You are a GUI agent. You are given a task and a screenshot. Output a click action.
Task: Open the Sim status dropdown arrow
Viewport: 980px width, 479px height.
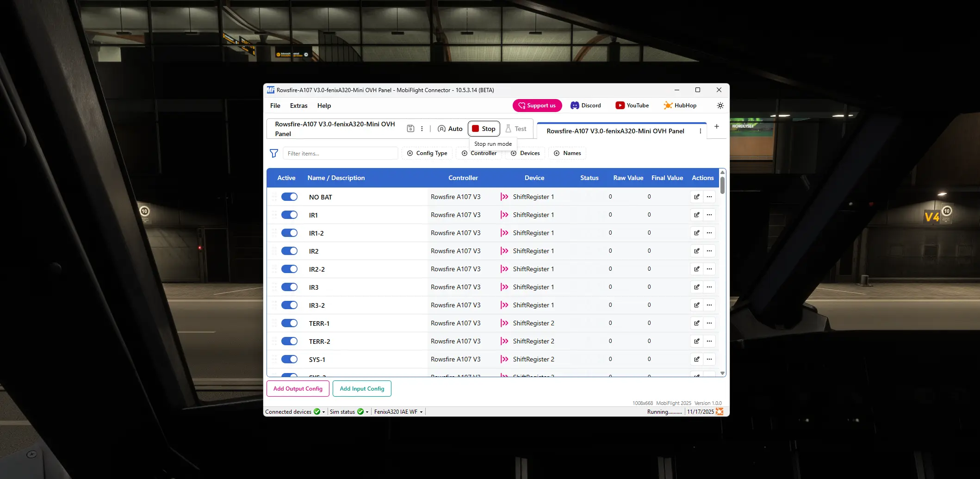point(367,412)
